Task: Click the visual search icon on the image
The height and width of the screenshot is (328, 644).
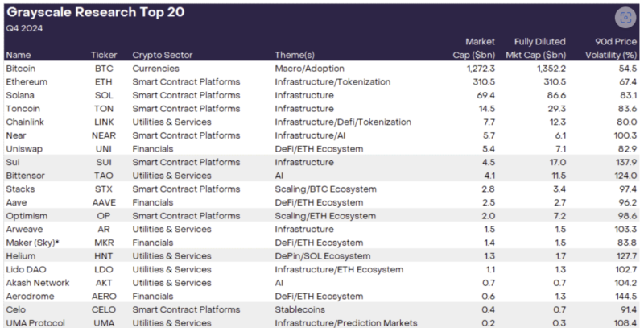Action: [625, 17]
